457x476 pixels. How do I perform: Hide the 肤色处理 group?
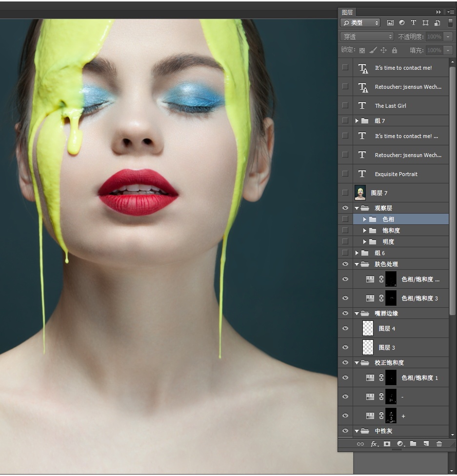click(345, 264)
